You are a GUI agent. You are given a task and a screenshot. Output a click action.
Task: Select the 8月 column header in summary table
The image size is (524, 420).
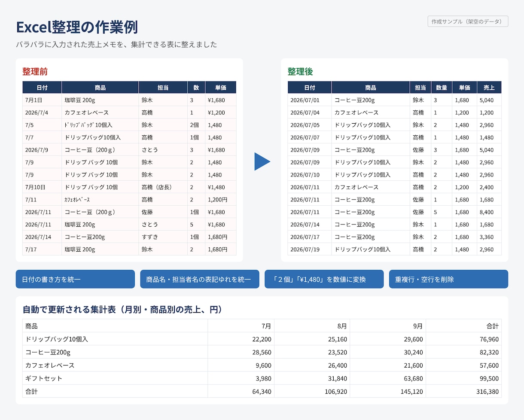click(x=312, y=326)
